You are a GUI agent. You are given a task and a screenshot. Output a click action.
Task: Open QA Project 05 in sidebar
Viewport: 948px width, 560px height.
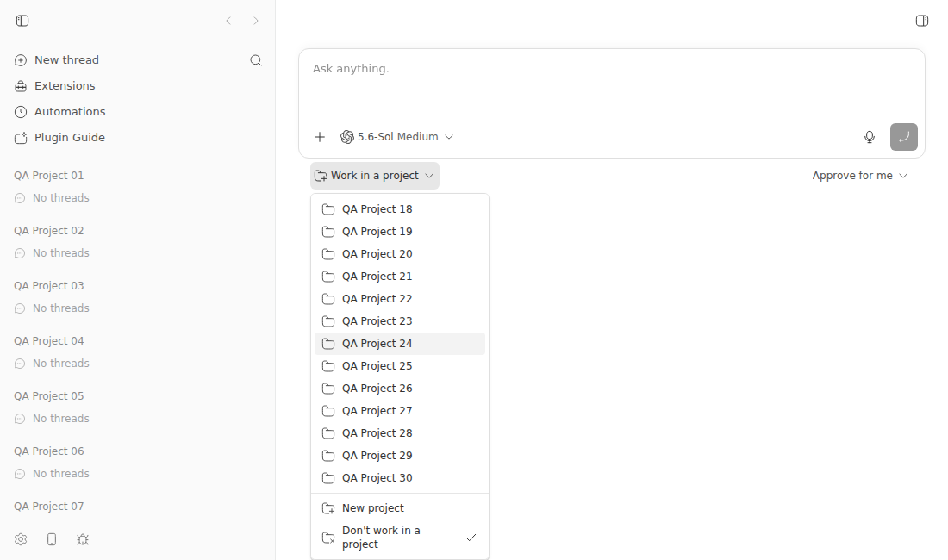click(x=49, y=396)
